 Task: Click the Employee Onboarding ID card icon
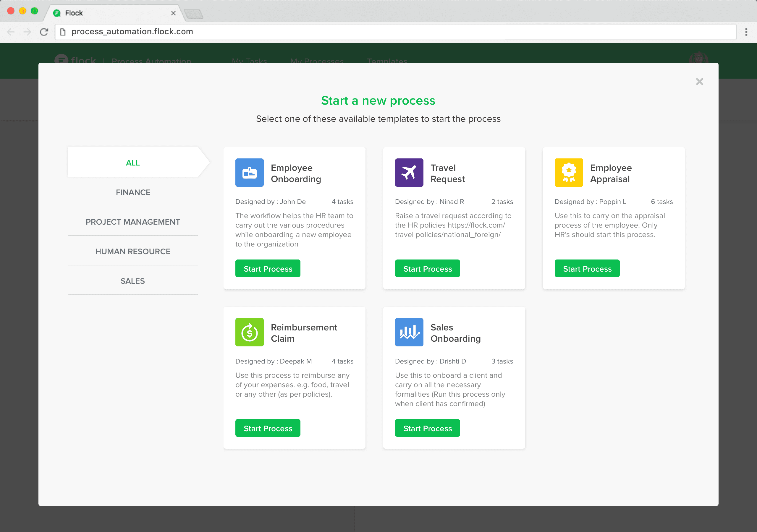[249, 173]
